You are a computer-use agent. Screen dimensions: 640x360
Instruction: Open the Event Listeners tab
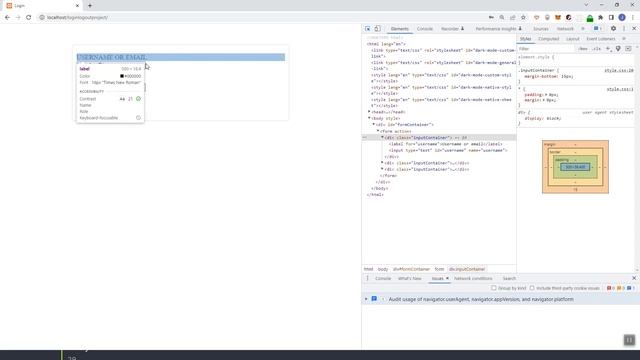coord(601,39)
